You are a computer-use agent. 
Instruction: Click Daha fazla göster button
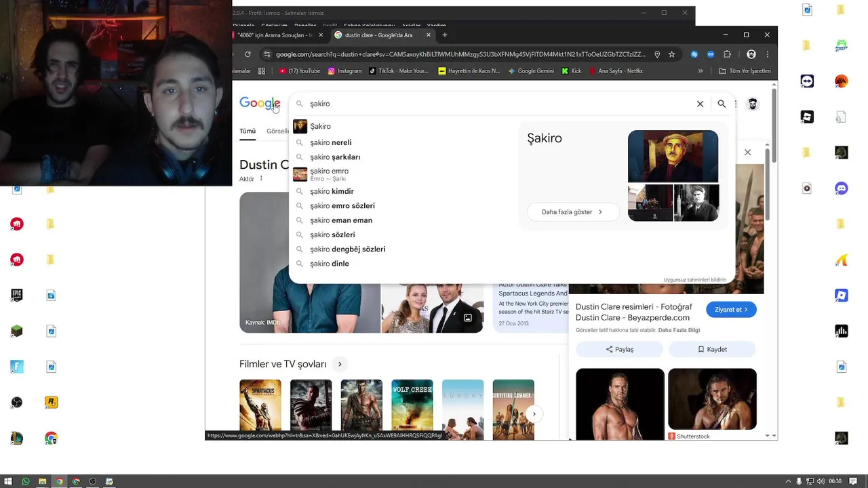click(573, 211)
